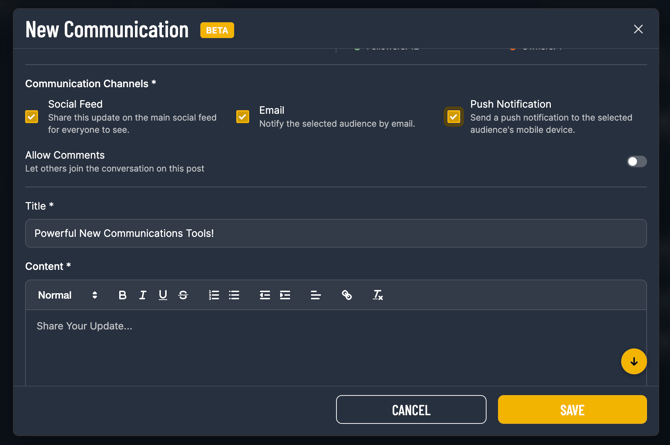Insert a hyperlink into content
The image size is (670, 445).
(x=347, y=295)
